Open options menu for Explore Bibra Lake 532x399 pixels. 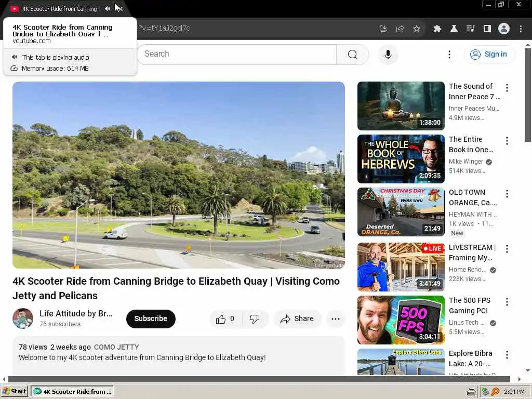pos(507,354)
